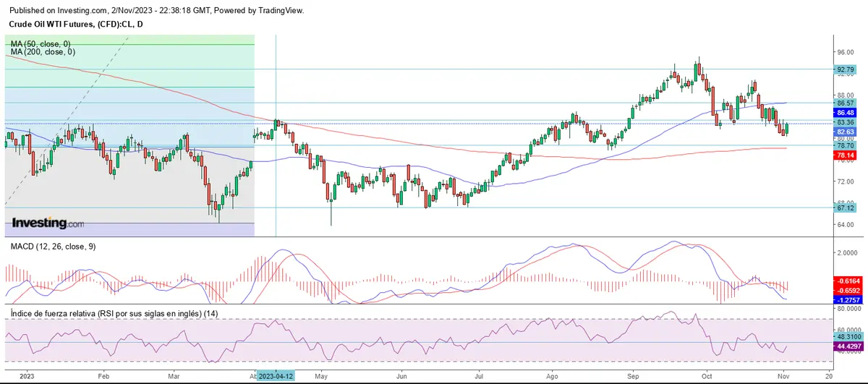Screen dimensions: 868x384
Task: Click the 67.12 support level tag
Action: click(x=846, y=208)
